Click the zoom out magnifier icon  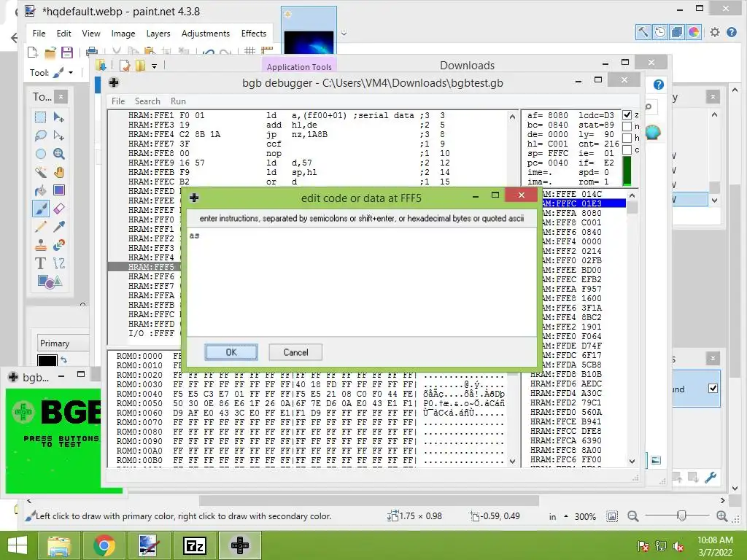pos(632,516)
